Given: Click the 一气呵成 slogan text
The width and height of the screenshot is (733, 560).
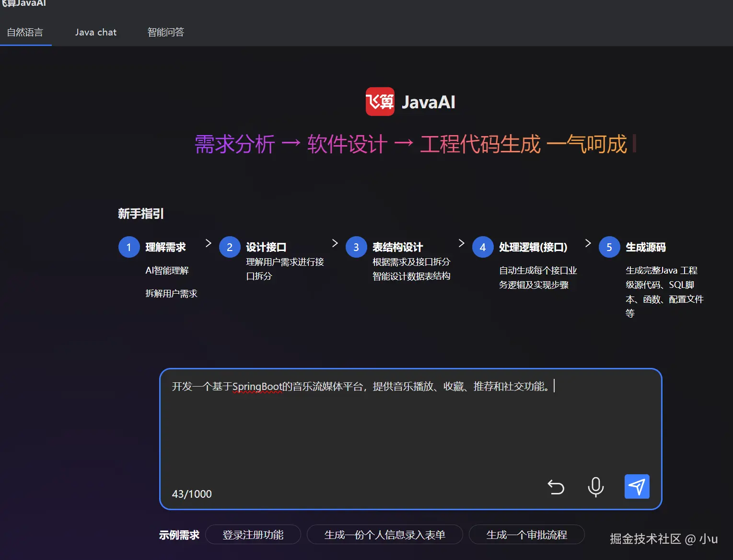Looking at the screenshot, I should click(586, 144).
